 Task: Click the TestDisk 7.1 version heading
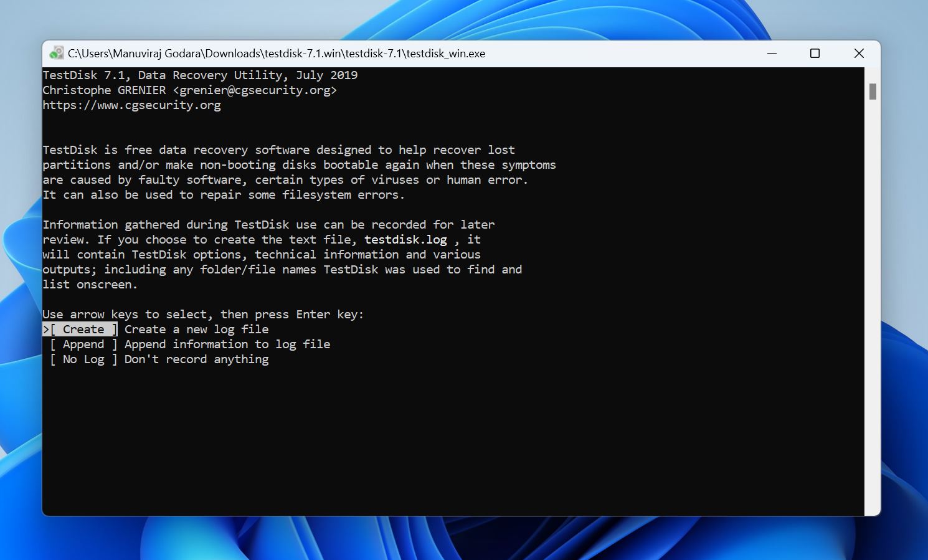(x=199, y=75)
